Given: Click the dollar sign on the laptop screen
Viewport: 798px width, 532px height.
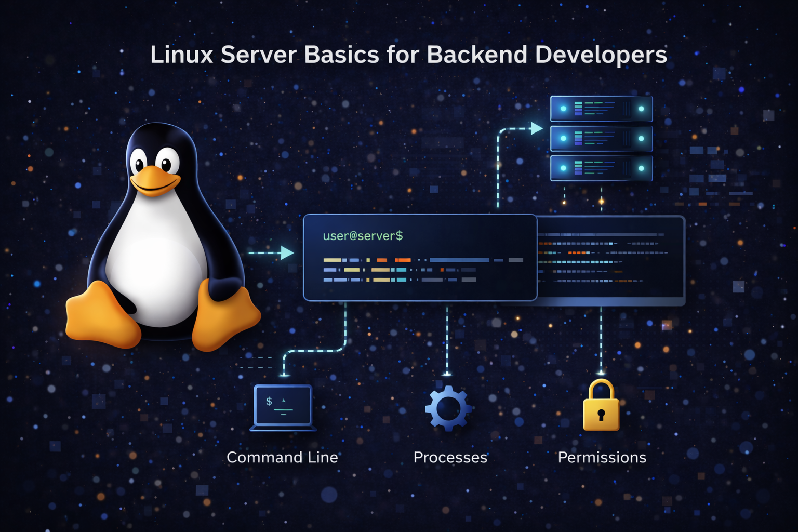Looking at the screenshot, I should [x=269, y=401].
